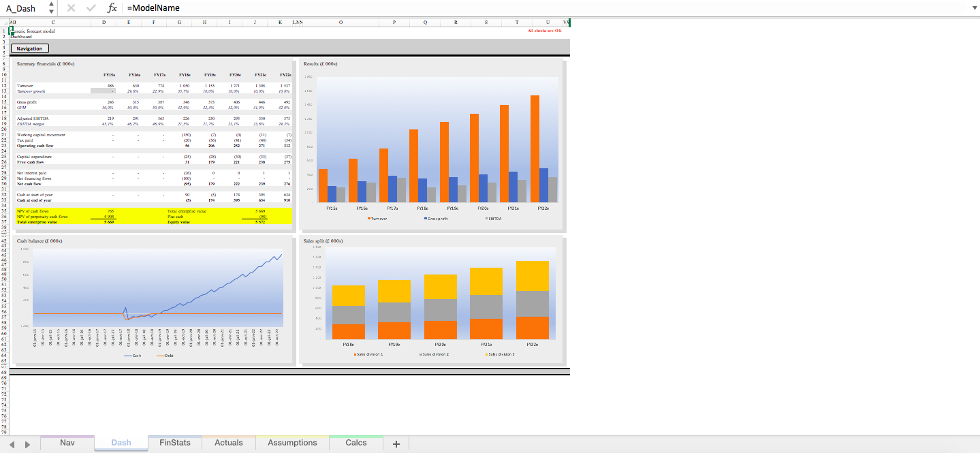
Task: Switch to the FinStats sheet tab
Action: [174, 442]
